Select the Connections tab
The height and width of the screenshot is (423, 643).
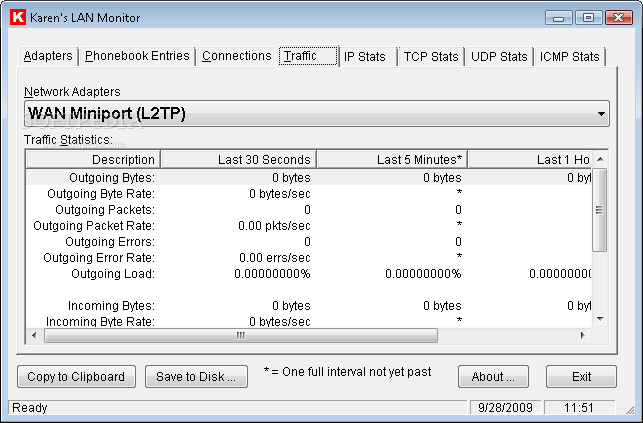(x=237, y=56)
